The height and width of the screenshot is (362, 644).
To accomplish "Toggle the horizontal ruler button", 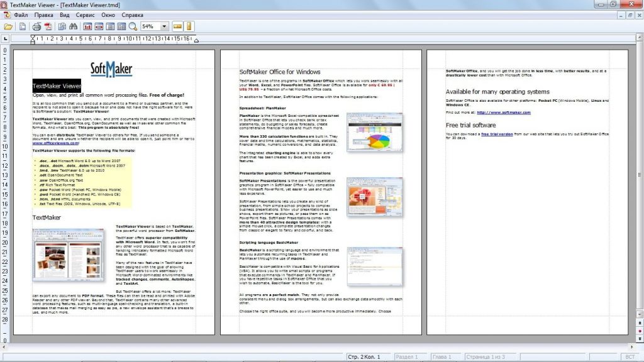I will coord(177,26).
